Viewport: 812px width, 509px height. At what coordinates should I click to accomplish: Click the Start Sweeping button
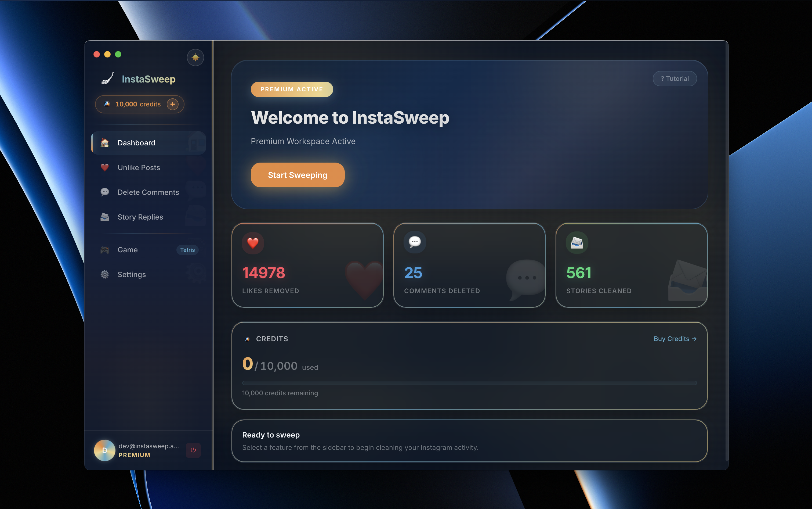[x=297, y=175]
